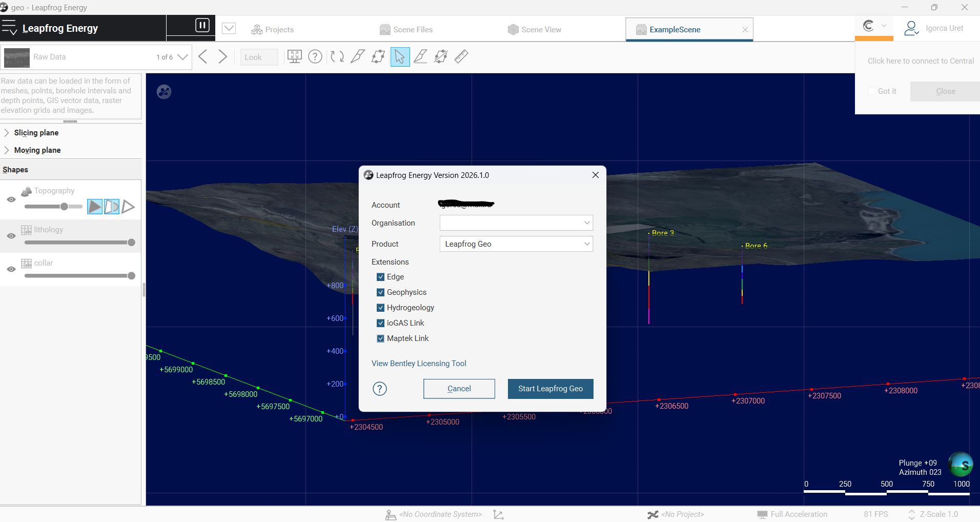Click the fullscreen presentation icon in toolbar
Image resolution: width=980 pixels, height=522 pixels.
pos(295,56)
